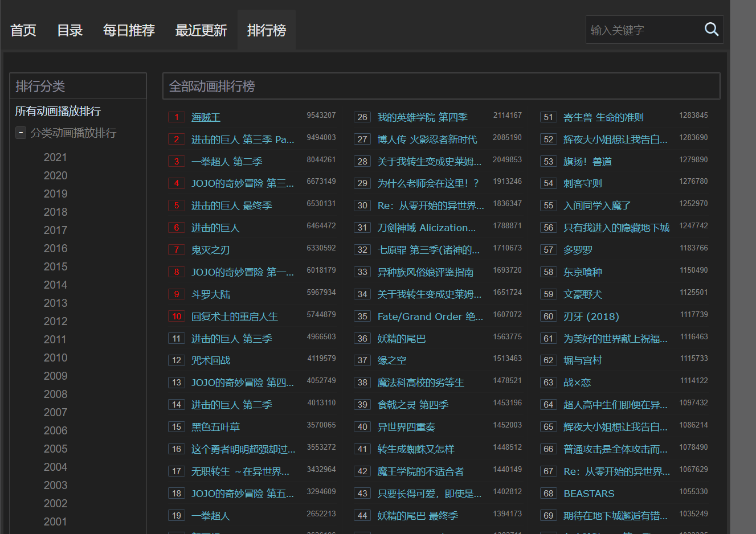Image resolution: width=756 pixels, height=534 pixels.
Task: Select 分类动画播放排行 label in sidebar
Action: (73, 133)
